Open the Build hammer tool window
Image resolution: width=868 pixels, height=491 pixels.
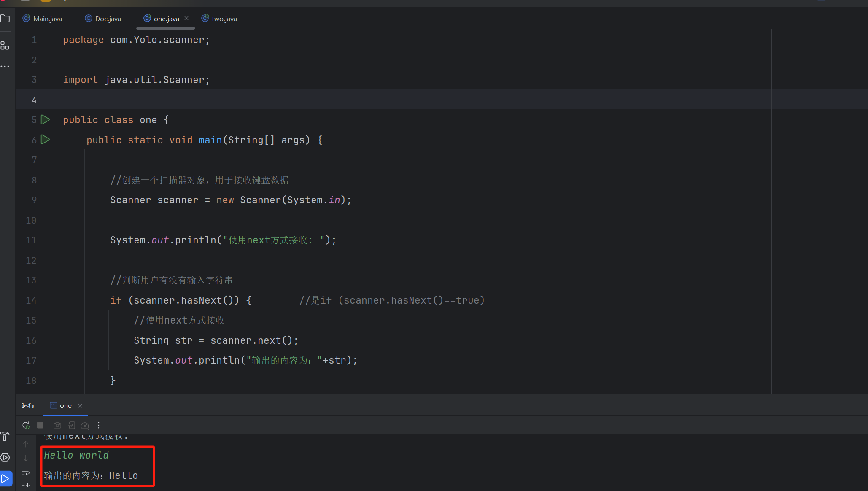coord(5,437)
